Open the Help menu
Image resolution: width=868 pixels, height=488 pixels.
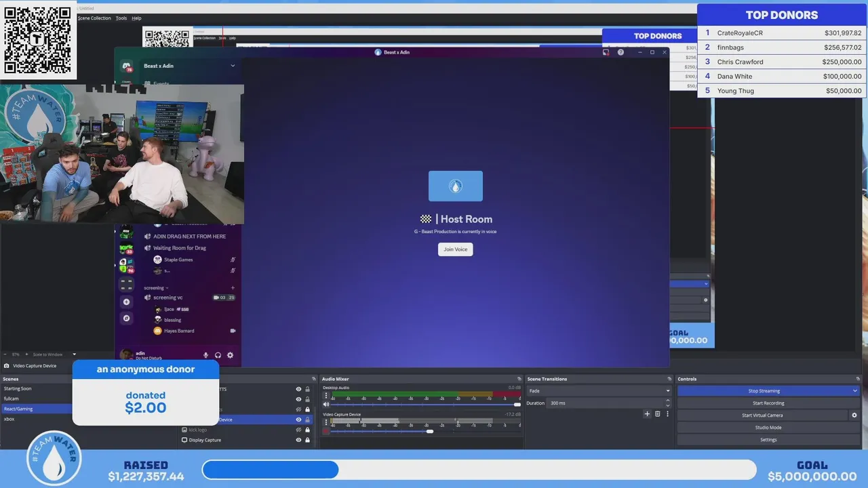[x=136, y=18]
